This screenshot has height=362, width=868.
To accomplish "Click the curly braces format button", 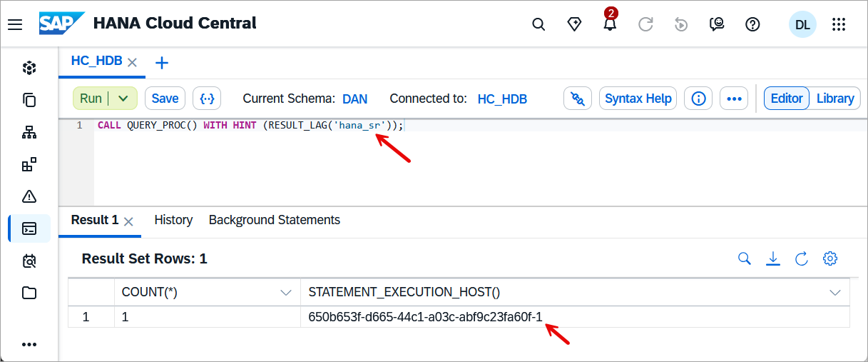I will 207,99.
